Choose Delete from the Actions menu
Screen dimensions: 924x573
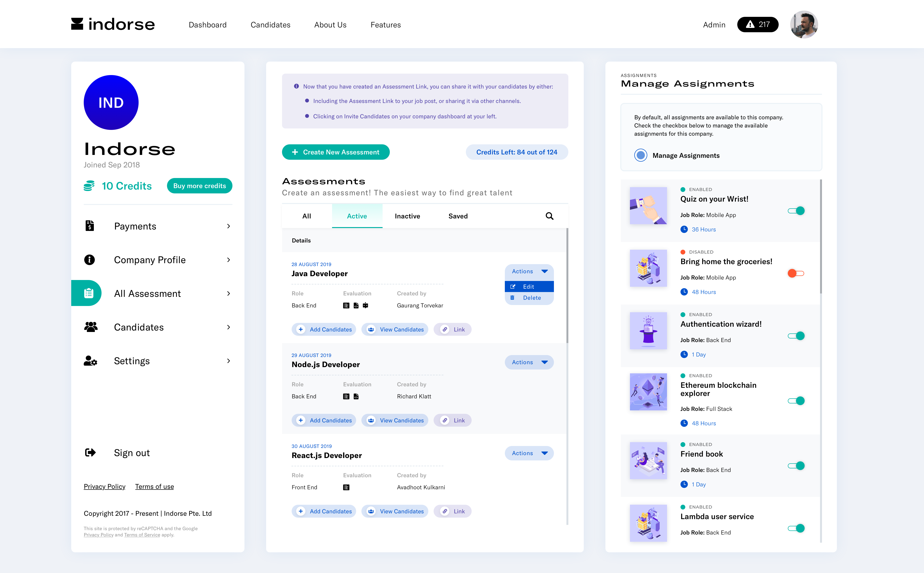(x=529, y=298)
